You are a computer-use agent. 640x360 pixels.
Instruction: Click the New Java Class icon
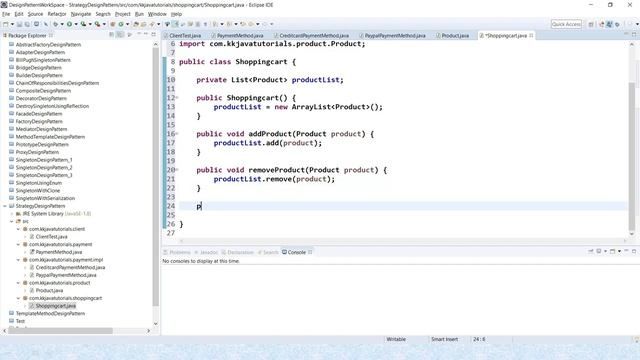pyautogui.click(x=121, y=24)
